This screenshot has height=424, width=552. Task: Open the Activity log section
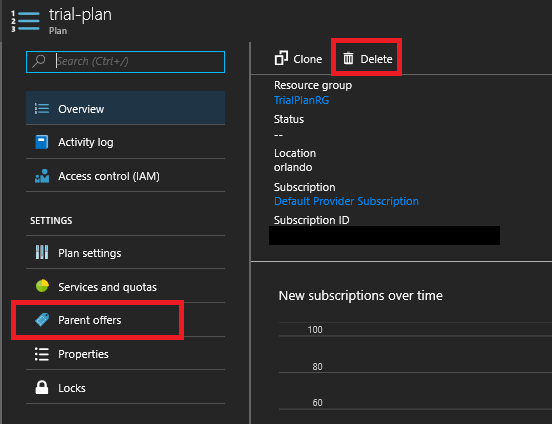(125, 142)
